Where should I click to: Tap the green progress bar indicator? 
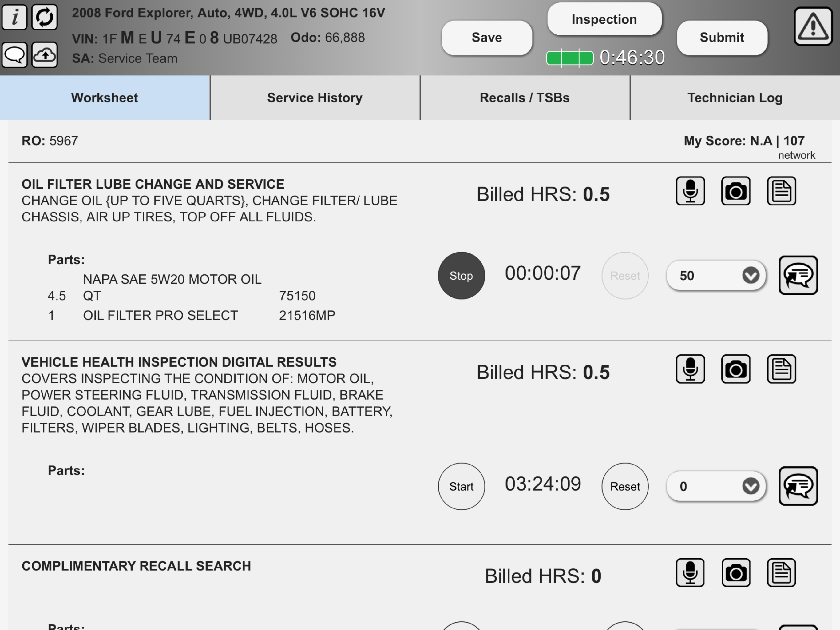[x=570, y=58]
